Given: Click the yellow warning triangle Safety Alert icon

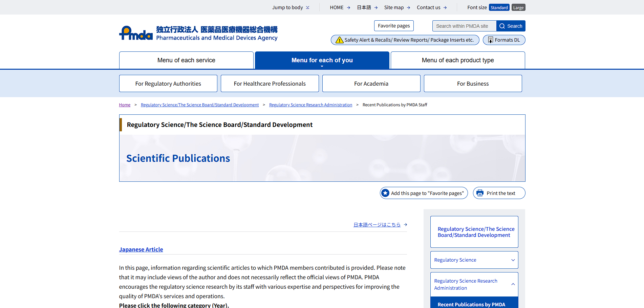Looking at the screenshot, I should pyautogui.click(x=339, y=40).
